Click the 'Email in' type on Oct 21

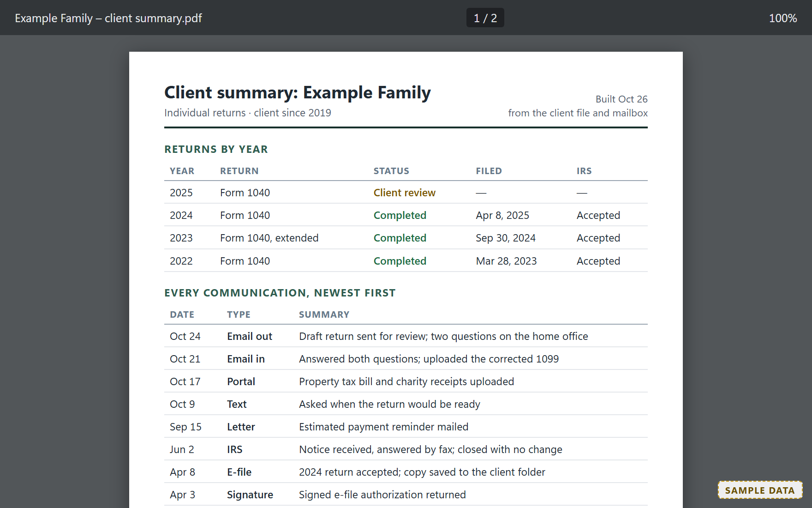pyautogui.click(x=246, y=359)
